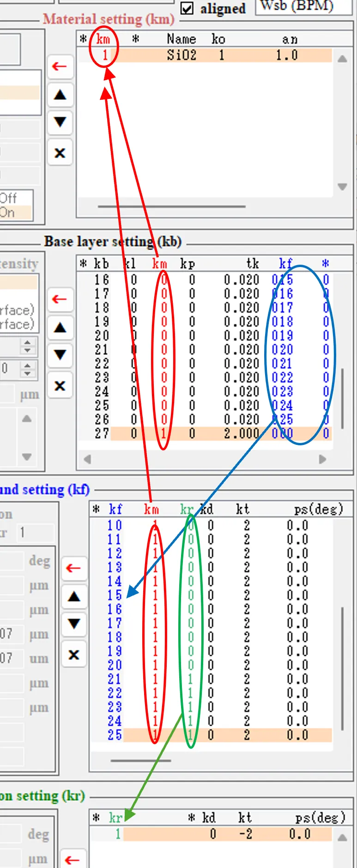Click kt value -2 in kr list

[245, 834]
